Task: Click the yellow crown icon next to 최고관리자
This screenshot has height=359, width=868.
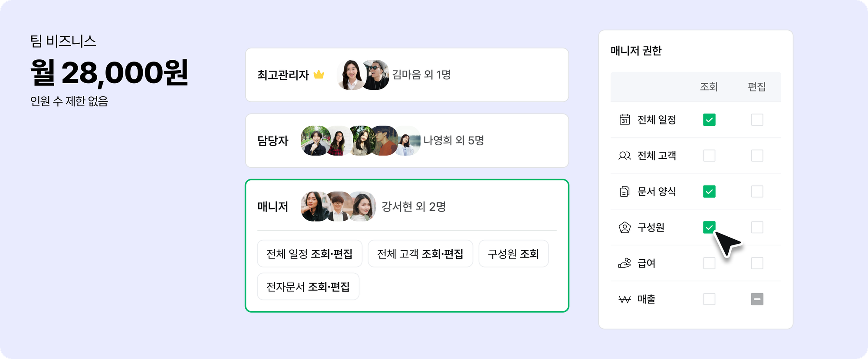Action: click(319, 75)
